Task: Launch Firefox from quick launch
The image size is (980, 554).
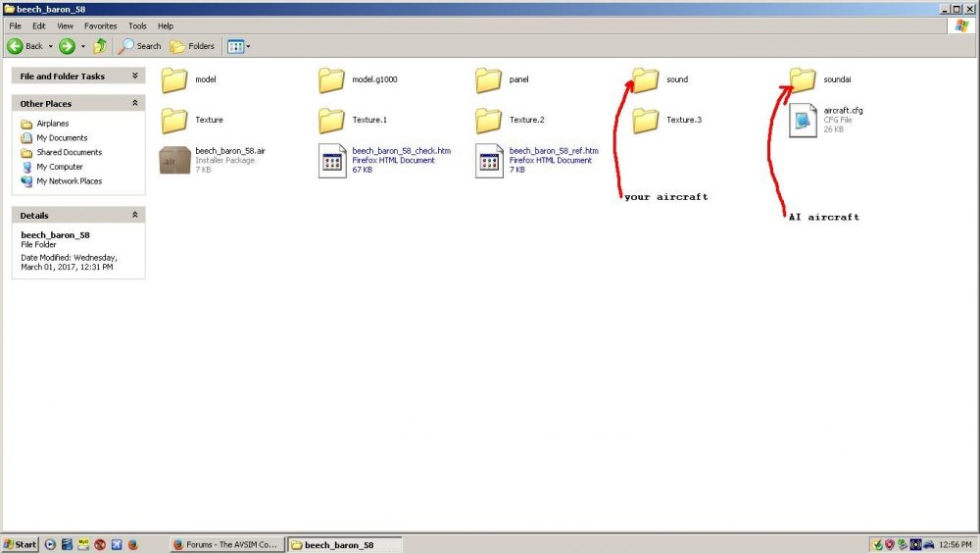Action: pyautogui.click(x=132, y=544)
